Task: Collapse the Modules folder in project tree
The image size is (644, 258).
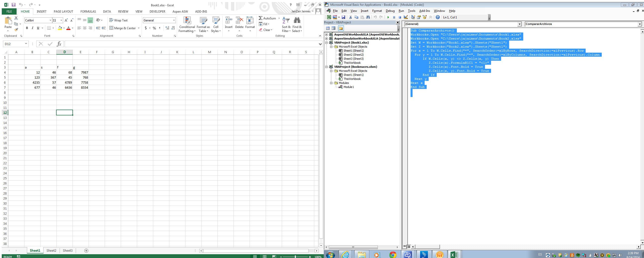Action: tap(331, 83)
